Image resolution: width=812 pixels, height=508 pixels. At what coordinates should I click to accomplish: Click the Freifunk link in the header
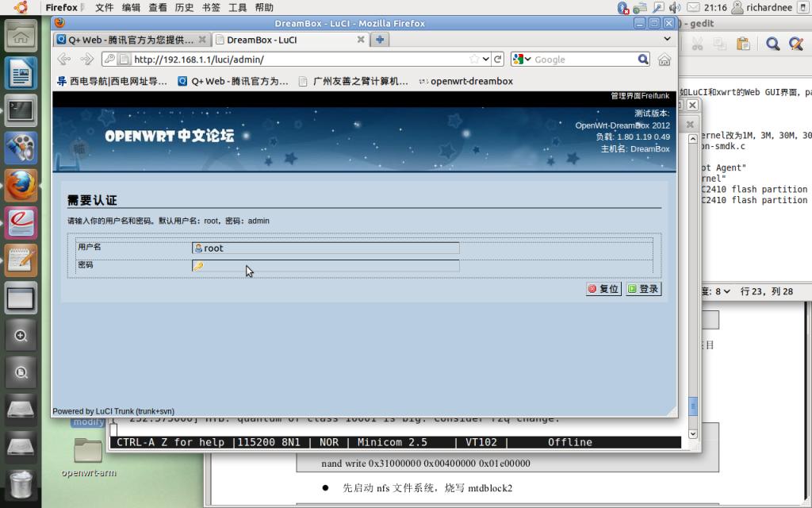pyautogui.click(x=655, y=95)
